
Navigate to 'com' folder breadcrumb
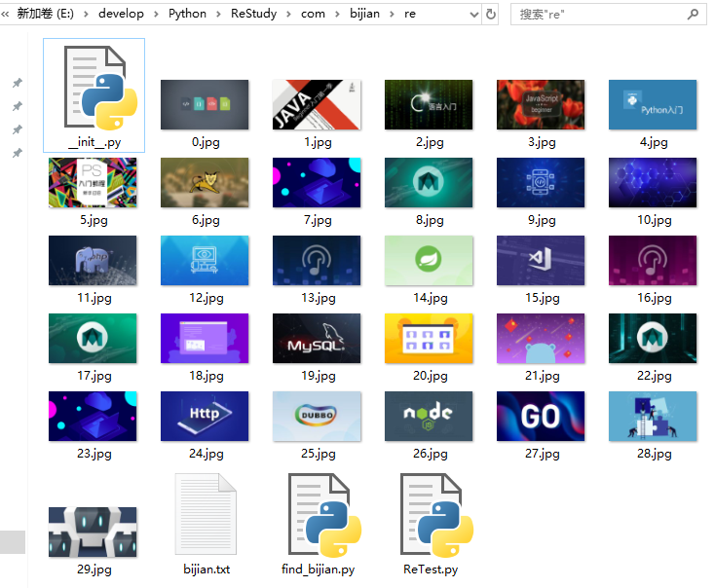click(313, 15)
